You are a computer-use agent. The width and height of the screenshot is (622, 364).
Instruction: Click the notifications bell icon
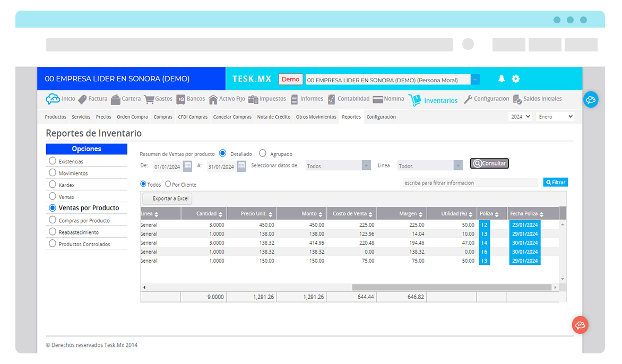501,78
